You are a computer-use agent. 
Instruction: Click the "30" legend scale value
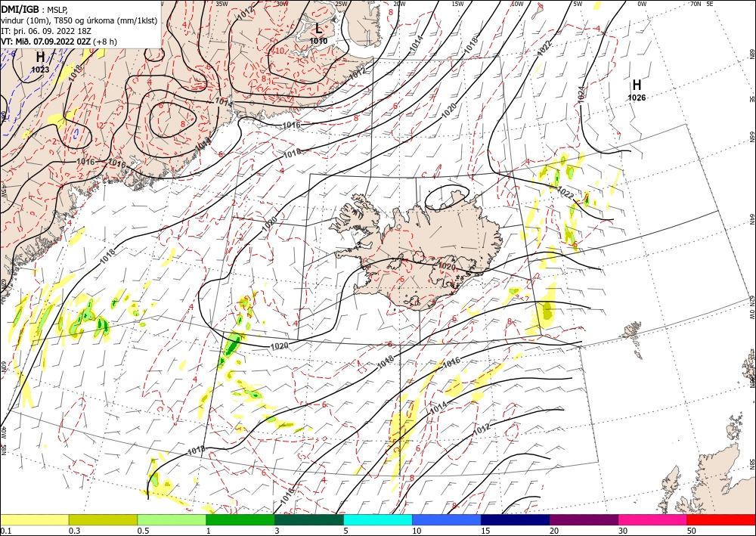(x=623, y=531)
